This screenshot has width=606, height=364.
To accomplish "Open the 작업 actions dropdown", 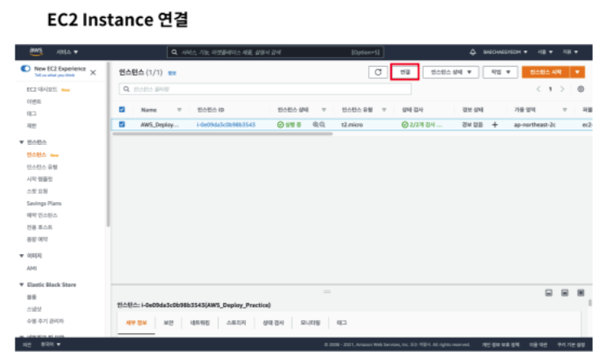I will click(x=500, y=72).
